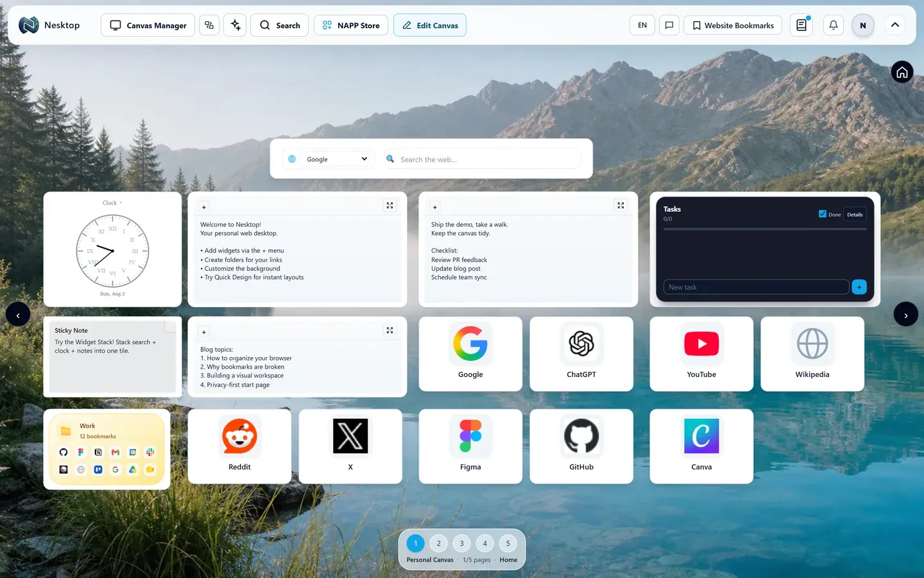
Task: Open the Canva bookmark tile
Action: (701, 446)
